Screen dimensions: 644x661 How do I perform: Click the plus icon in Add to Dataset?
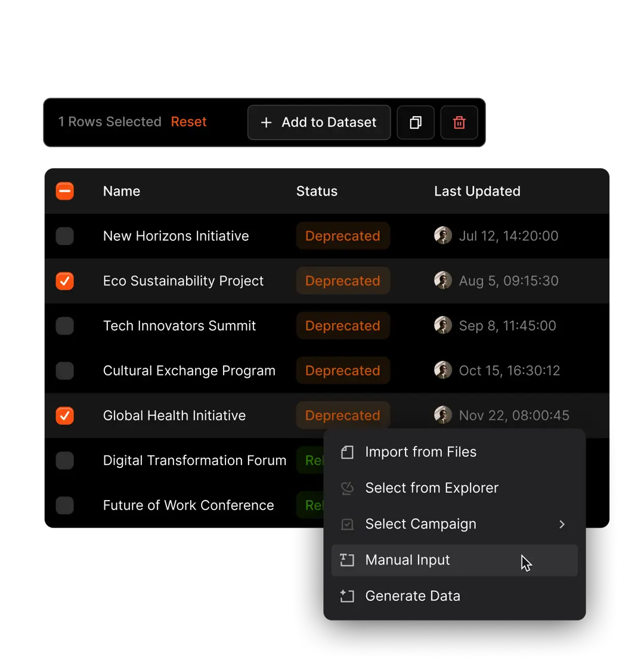pyautogui.click(x=267, y=123)
